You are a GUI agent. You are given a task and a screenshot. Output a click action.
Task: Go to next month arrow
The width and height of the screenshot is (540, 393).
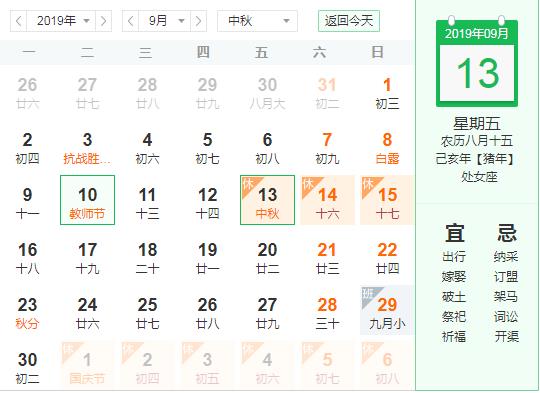tap(198, 21)
